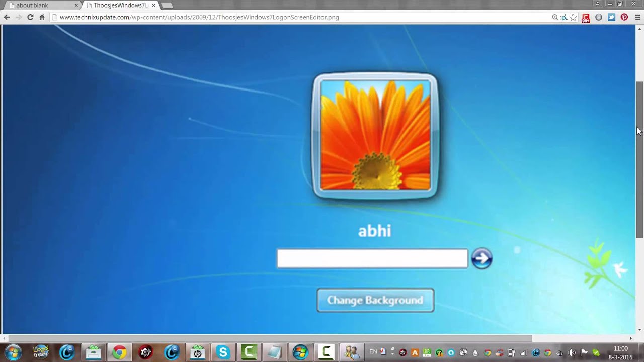
Task: Open Google Chrome from taskbar
Action: pyautogui.click(x=119, y=352)
